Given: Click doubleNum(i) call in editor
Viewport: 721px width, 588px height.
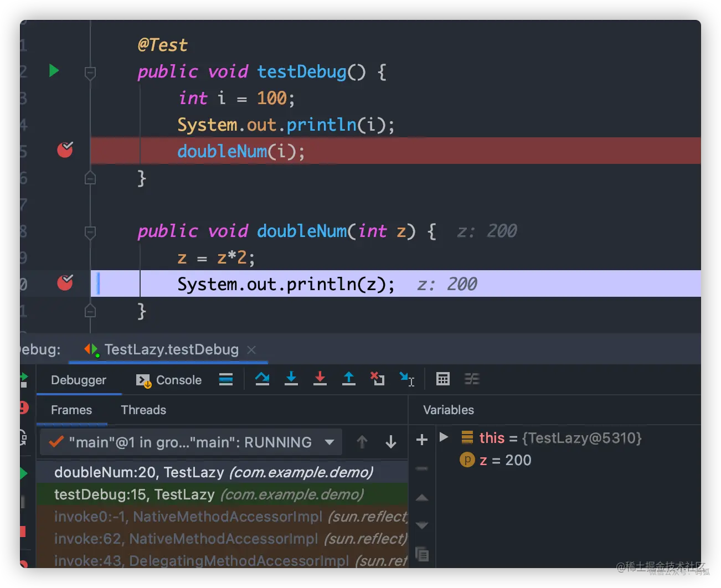Looking at the screenshot, I should tap(241, 151).
